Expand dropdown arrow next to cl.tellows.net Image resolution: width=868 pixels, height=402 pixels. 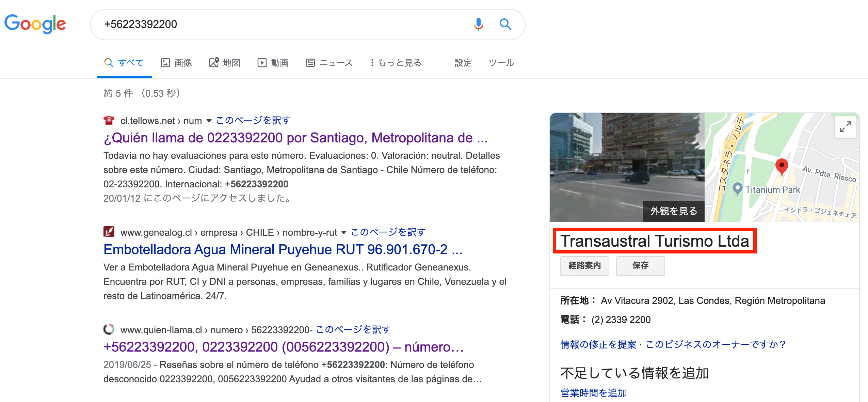tap(209, 121)
